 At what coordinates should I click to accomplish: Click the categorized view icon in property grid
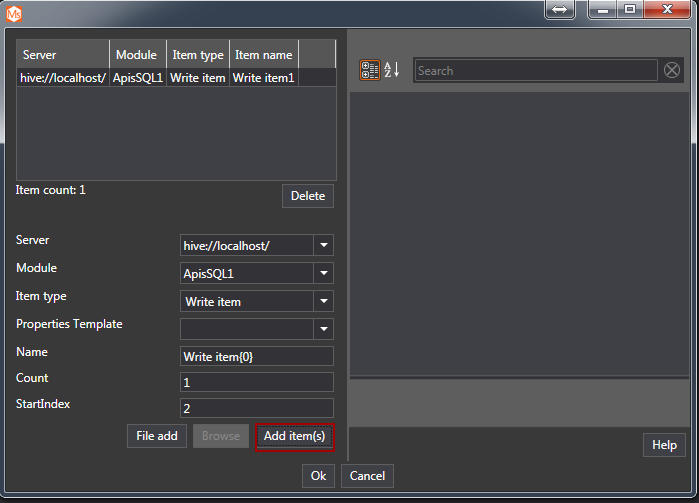point(369,70)
